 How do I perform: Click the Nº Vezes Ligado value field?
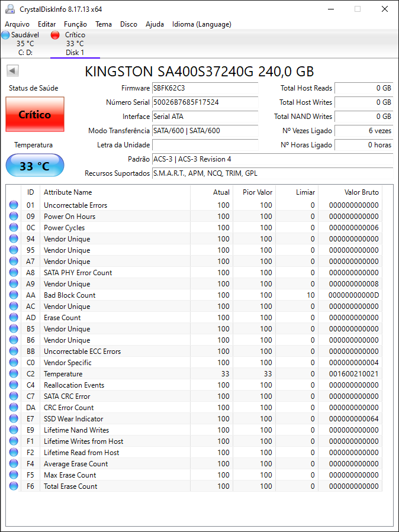point(363,131)
